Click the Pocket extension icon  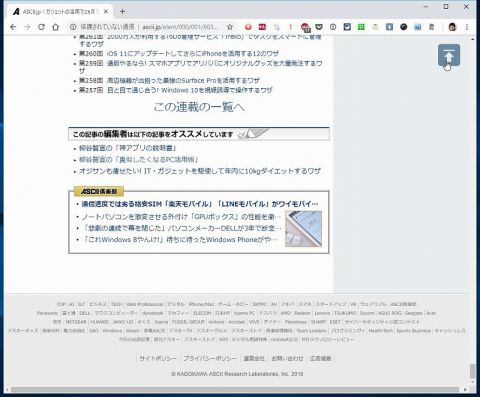click(319, 27)
